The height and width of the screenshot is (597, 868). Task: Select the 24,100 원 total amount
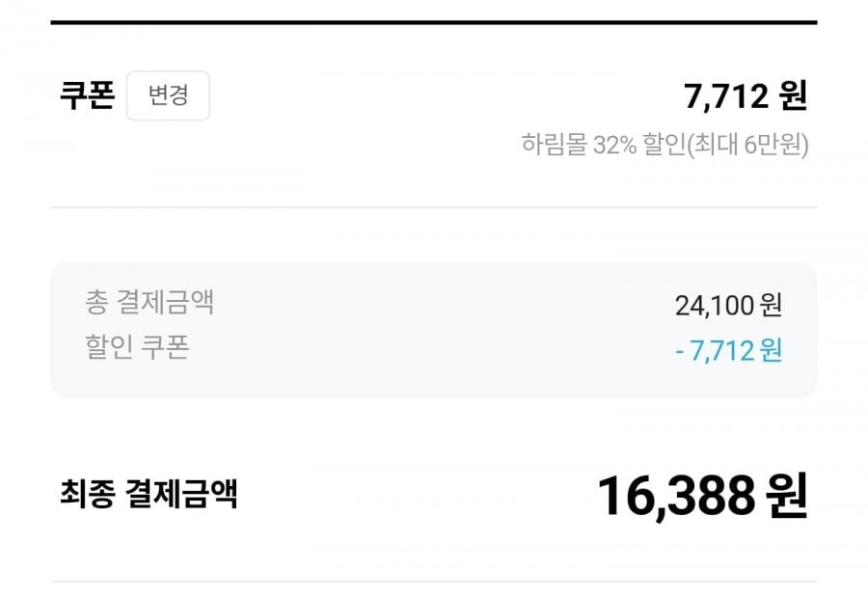728,306
